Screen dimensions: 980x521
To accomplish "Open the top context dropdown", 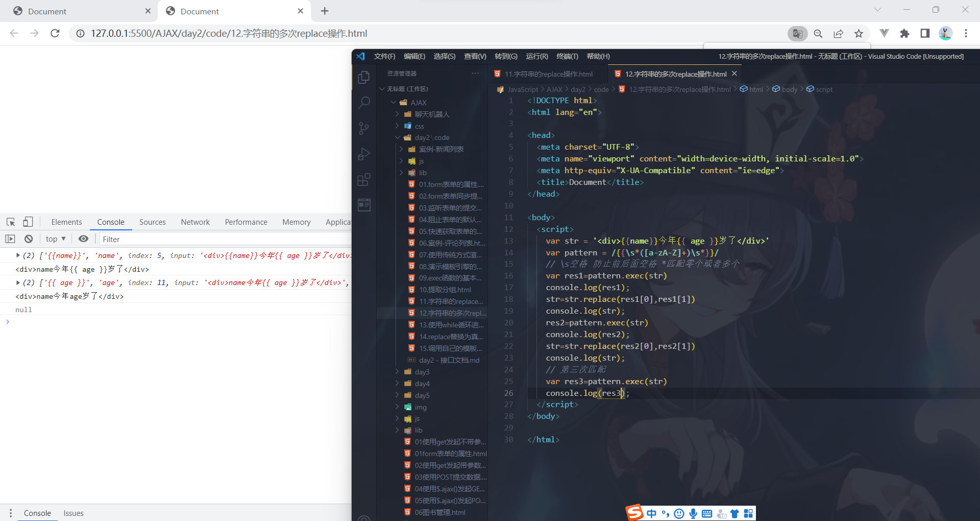I will coord(56,239).
